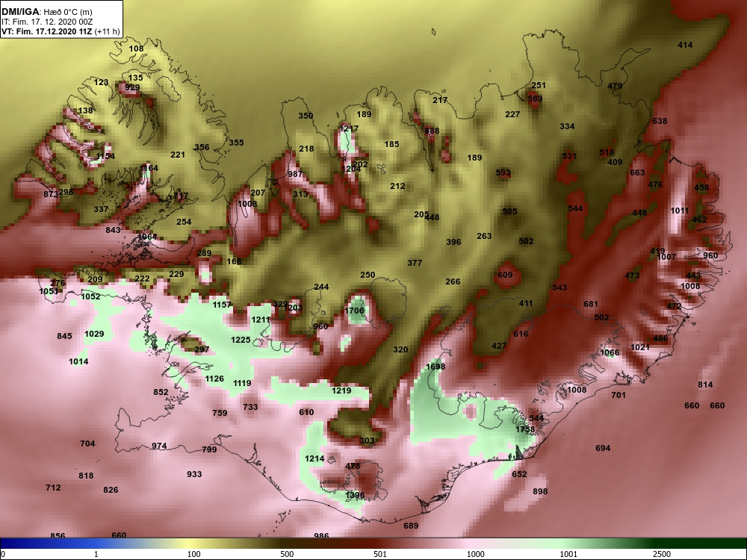Click the map value '377'
The image size is (747, 560).
(415, 263)
